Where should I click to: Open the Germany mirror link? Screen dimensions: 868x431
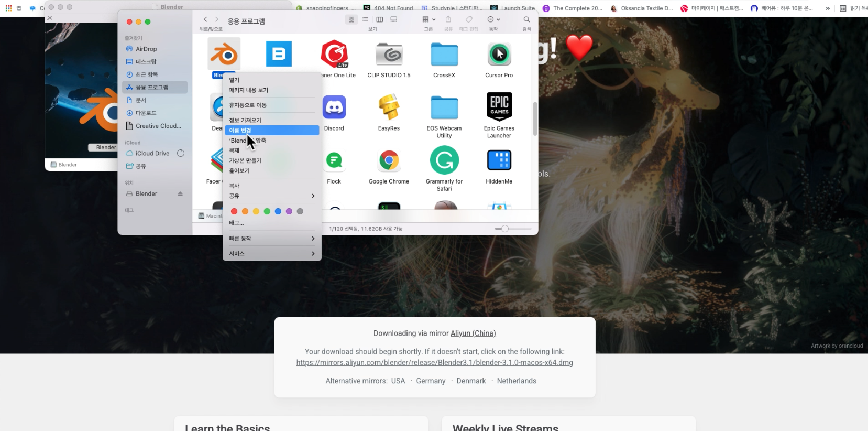[431, 381]
